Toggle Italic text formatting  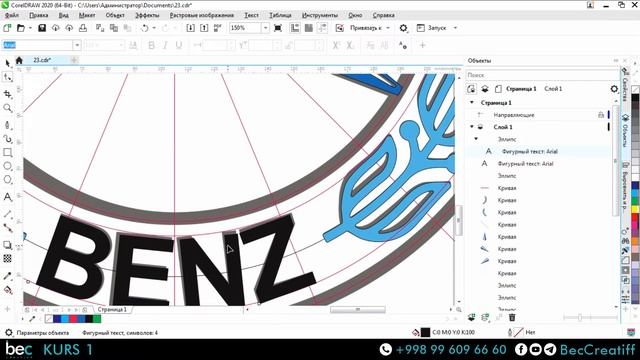click(x=165, y=45)
